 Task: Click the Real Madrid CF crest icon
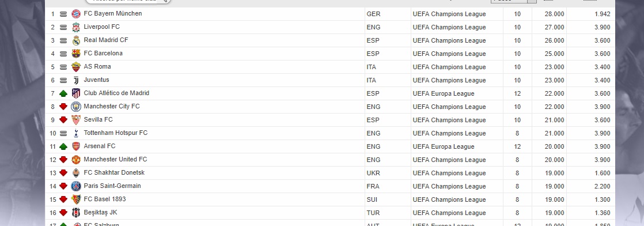point(76,40)
